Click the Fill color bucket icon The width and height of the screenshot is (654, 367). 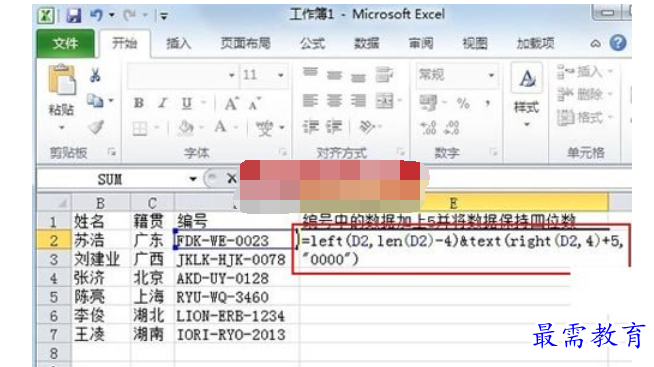pos(186,128)
